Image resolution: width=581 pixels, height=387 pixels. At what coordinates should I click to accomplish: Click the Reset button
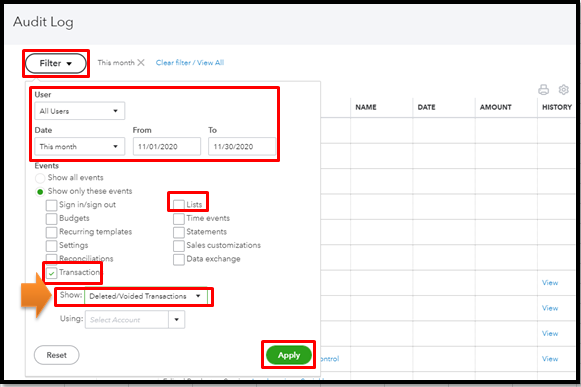(56, 355)
